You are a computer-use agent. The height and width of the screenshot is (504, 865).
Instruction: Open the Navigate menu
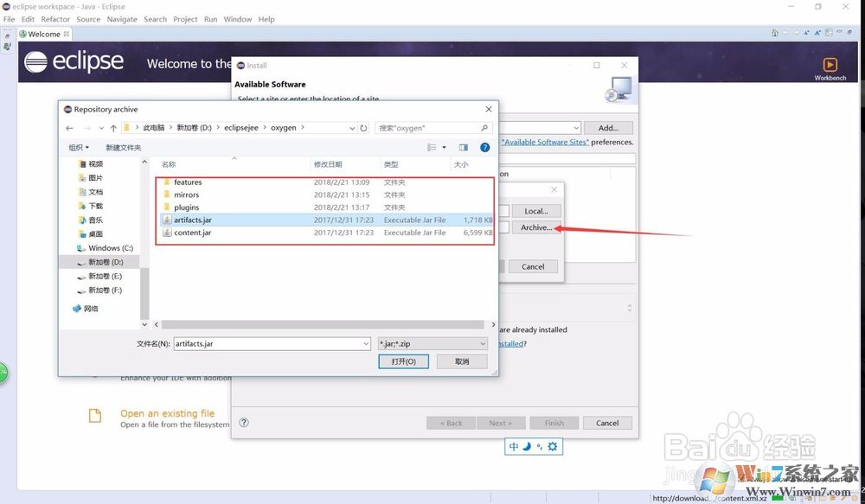click(122, 19)
